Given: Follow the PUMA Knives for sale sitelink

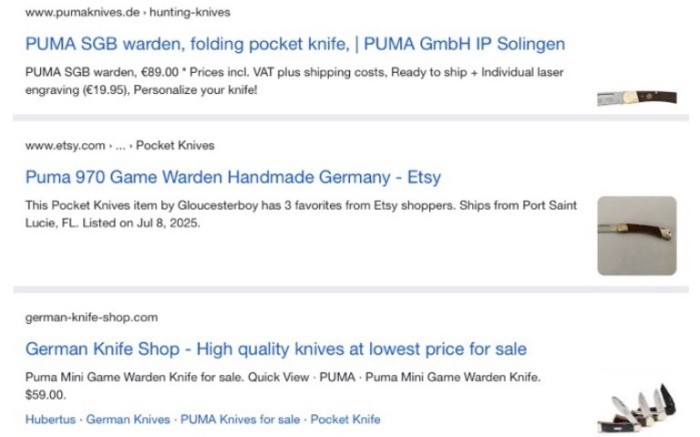Looking at the screenshot, I should point(240,419).
